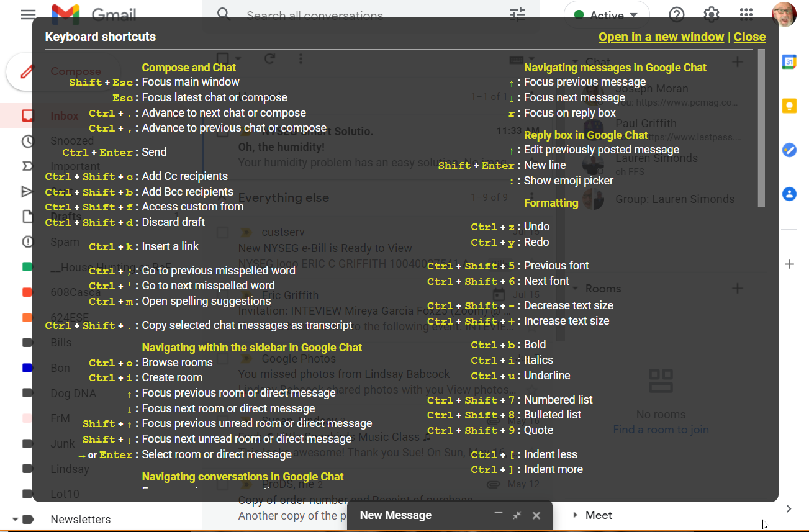Open the Newsletters label
The width and height of the screenshot is (809, 532).
(x=81, y=519)
